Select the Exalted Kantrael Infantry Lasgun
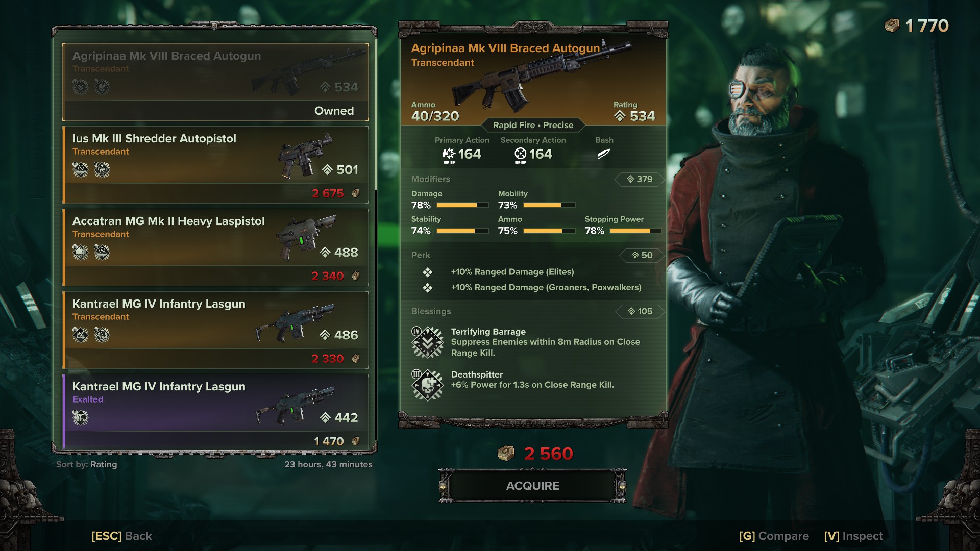Viewport: 980px width, 551px height. coord(215,412)
